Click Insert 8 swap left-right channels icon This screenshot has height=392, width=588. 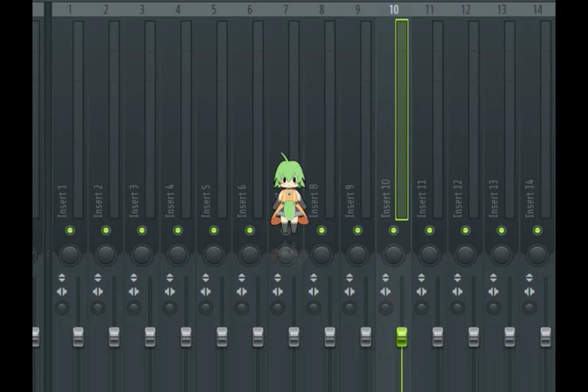click(314, 291)
